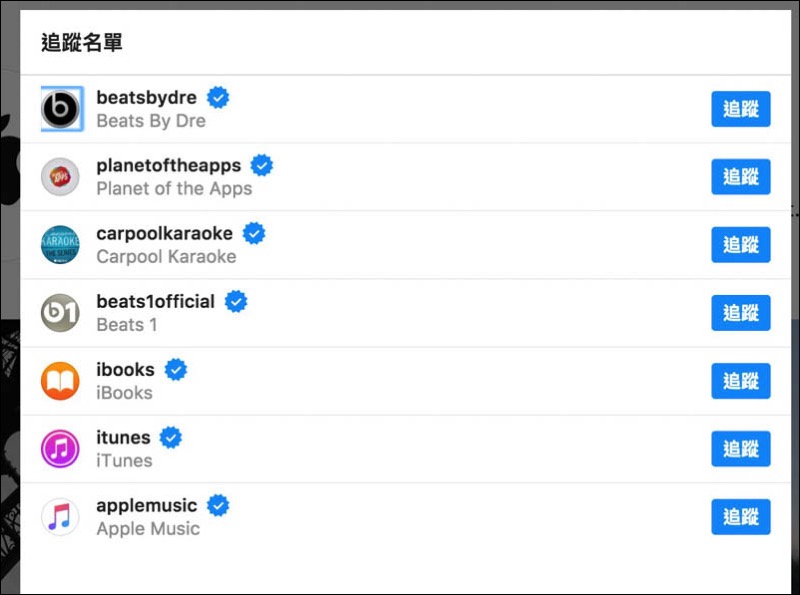This screenshot has height=595, width=800.
Task: Open the ibooks username link
Action: click(x=126, y=369)
